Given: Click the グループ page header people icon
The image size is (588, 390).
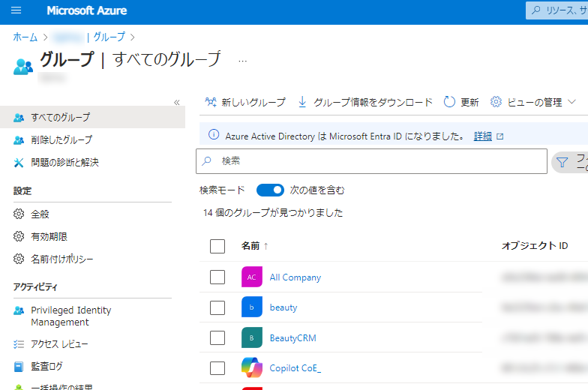Looking at the screenshot, I should click(x=23, y=67).
